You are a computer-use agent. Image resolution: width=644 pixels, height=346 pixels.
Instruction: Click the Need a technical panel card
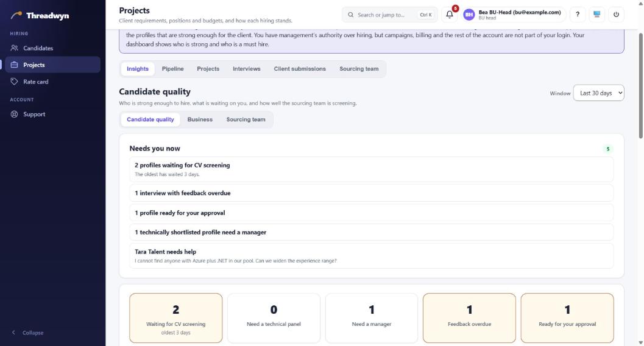pos(274,318)
